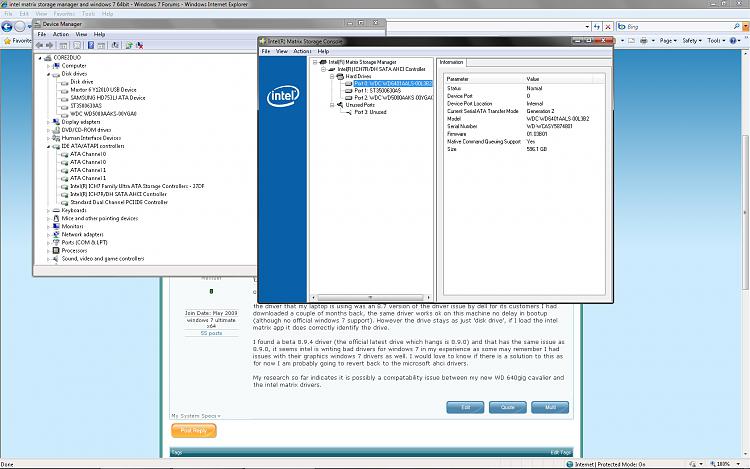Select SAMSUNG HD753LJ ATA Device in Device Manager
Screen dimensions: 750x469
click(x=108, y=98)
